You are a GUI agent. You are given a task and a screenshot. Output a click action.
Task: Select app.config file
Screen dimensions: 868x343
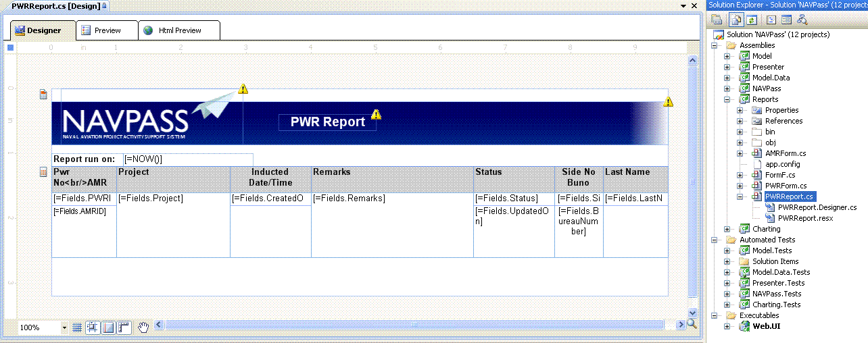point(782,164)
